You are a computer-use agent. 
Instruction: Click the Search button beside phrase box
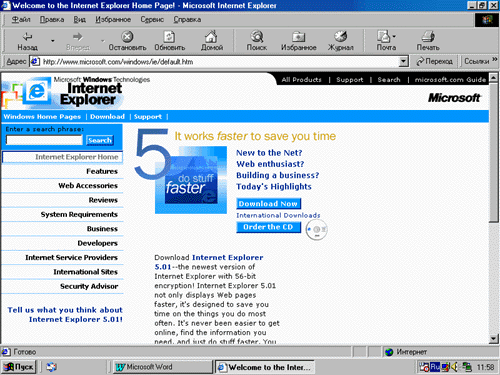[x=100, y=140]
